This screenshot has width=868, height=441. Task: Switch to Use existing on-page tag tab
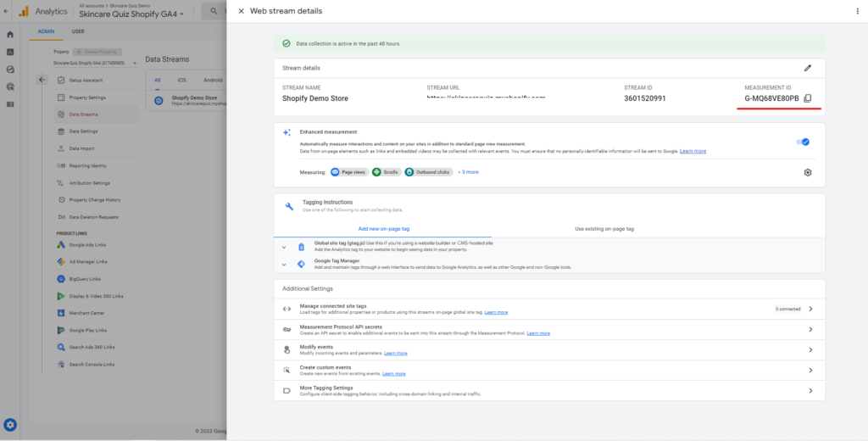604,229
